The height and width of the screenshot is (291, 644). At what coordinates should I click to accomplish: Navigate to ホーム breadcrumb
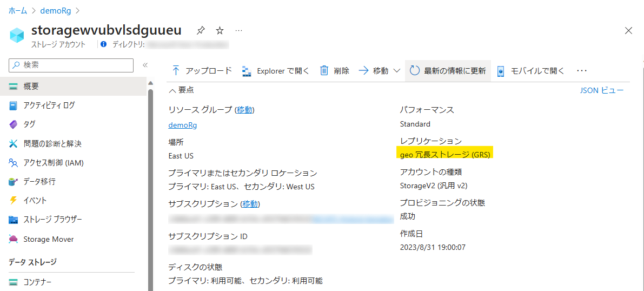(18, 10)
